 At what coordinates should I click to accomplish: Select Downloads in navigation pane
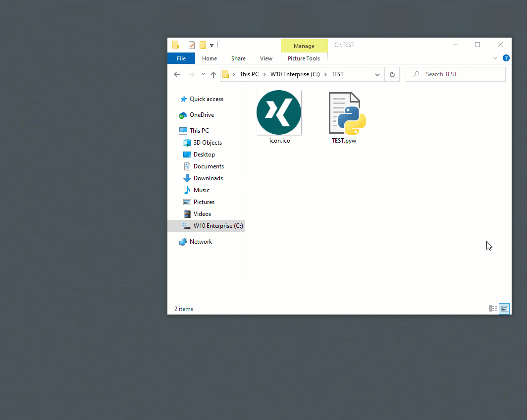point(208,178)
